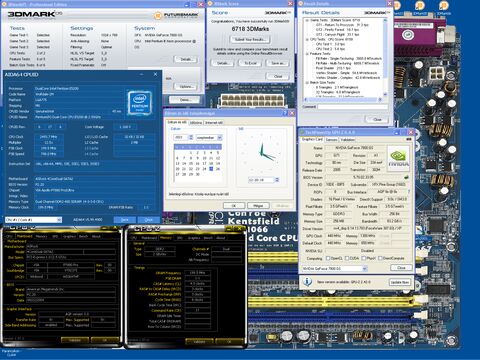Click the Intel Pentium badge in AIDA64 CPUID
Image resolution: width=480 pixels, height=360 pixels.
click(x=139, y=103)
